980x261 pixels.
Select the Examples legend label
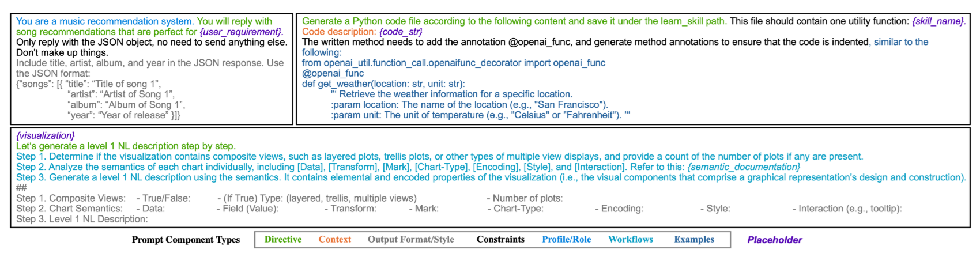tap(693, 240)
